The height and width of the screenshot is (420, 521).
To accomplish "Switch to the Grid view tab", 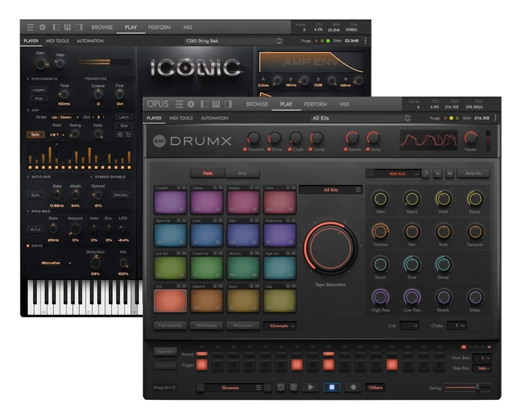I will pyautogui.click(x=242, y=173).
